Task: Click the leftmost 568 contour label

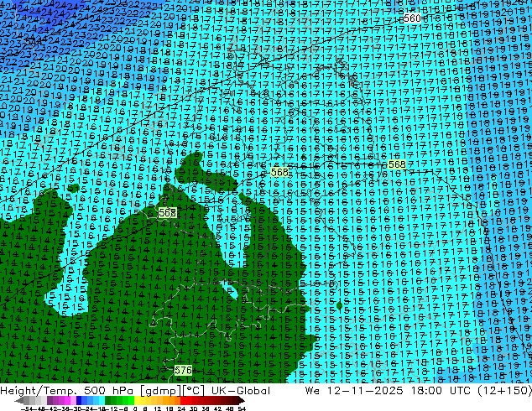Action: click(x=167, y=212)
